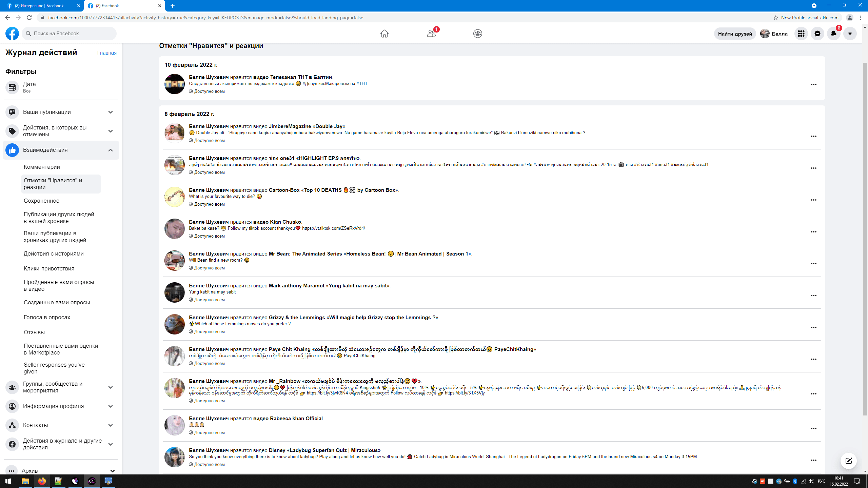The width and height of the screenshot is (868, 488).
Task: Click the Найти друзей button
Action: click(735, 34)
